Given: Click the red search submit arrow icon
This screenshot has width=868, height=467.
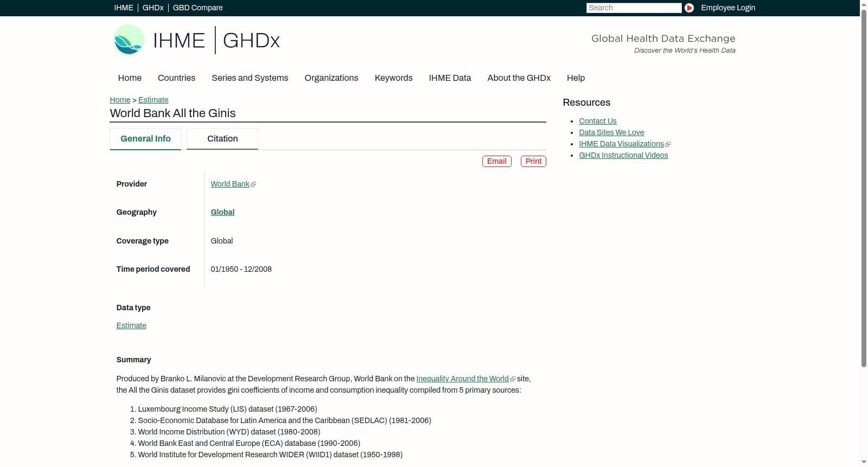Looking at the screenshot, I should click(x=689, y=8).
